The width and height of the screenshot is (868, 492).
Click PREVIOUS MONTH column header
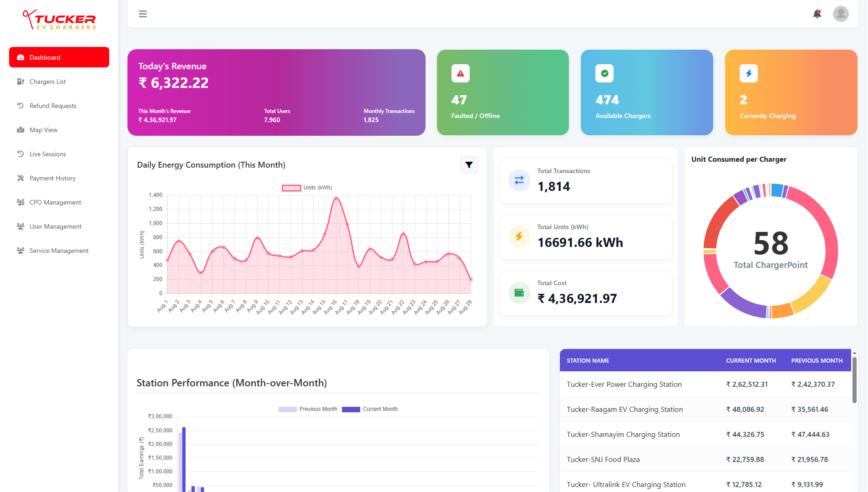(x=817, y=360)
